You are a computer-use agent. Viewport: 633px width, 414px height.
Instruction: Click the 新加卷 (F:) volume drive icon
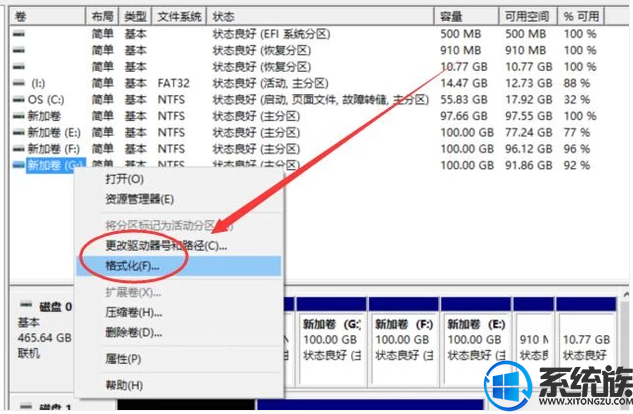coord(18,148)
